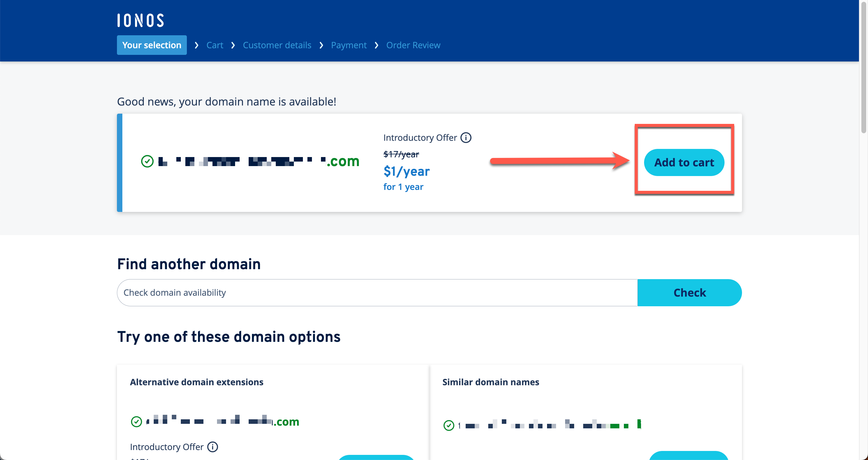Select the Your selection step
The width and height of the screenshot is (868, 460).
[x=152, y=45]
